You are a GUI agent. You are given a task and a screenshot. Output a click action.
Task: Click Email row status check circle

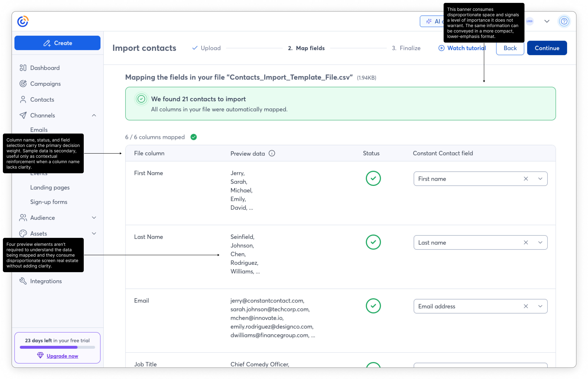[x=373, y=306]
